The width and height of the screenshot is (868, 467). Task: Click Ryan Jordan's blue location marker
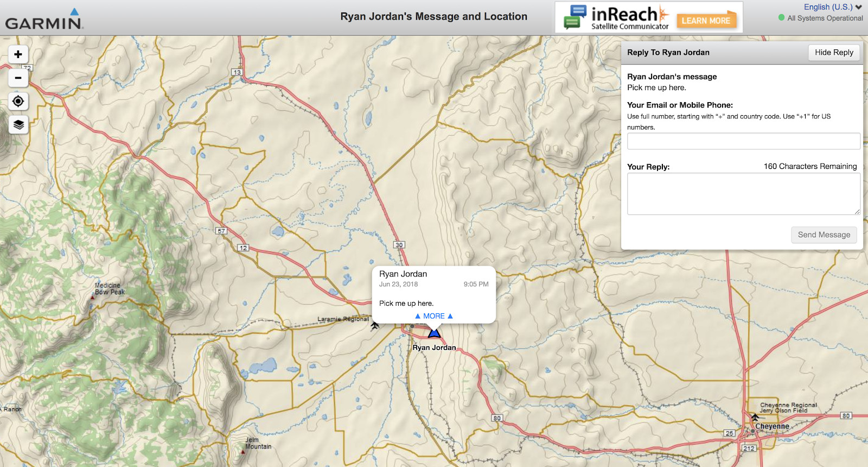[434, 332]
